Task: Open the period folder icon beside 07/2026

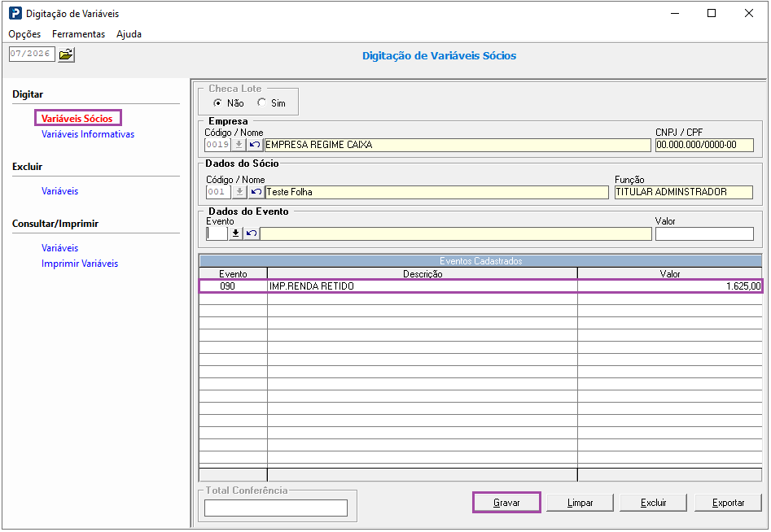Action: coord(66,54)
